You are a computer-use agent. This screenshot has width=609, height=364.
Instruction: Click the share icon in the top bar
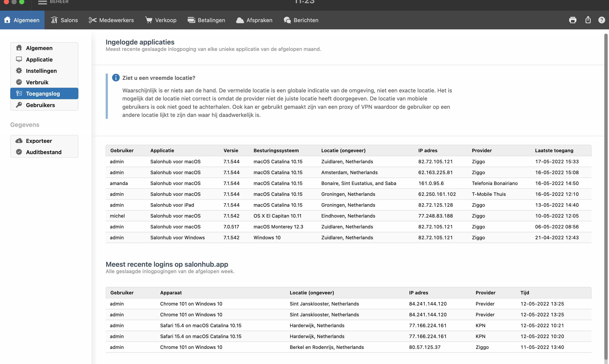(x=588, y=20)
